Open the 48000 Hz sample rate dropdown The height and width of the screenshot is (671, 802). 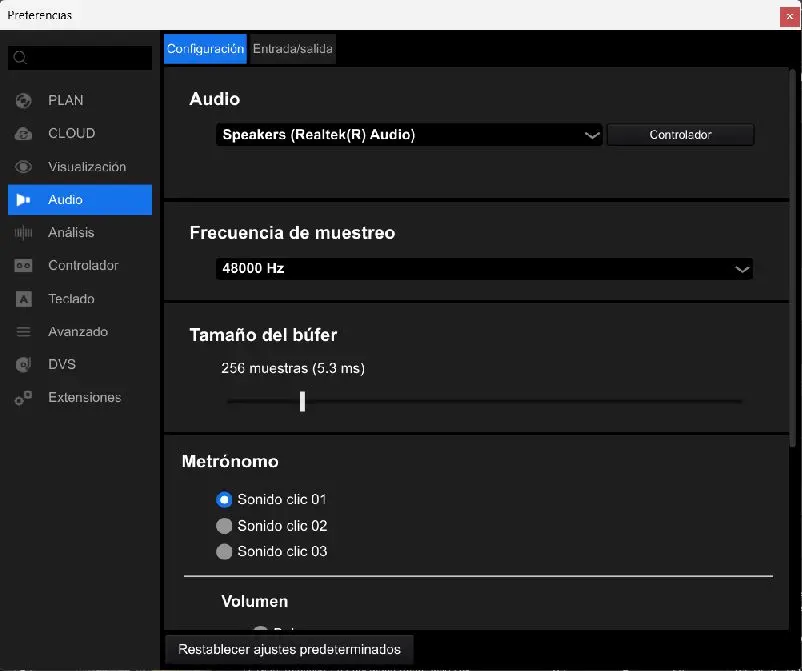pyautogui.click(x=484, y=269)
